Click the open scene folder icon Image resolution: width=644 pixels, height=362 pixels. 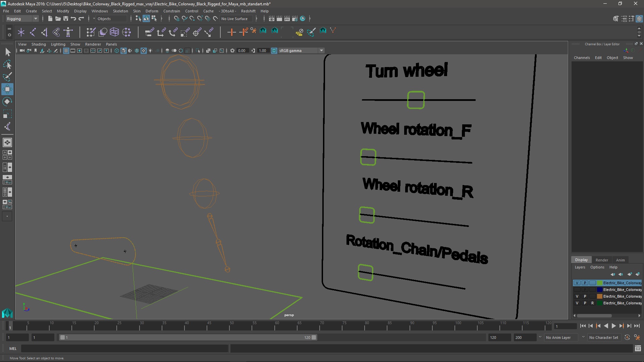click(58, 19)
